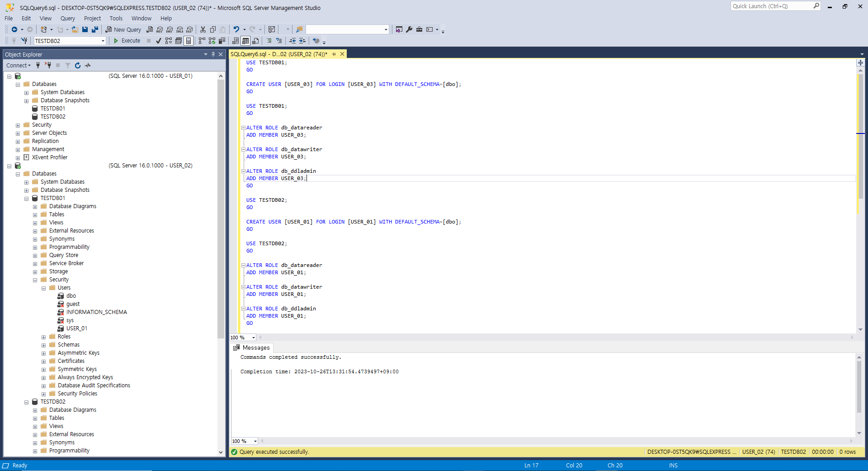This screenshot has width=868, height=471.
Task: Open the editor zoom 100 % dropdown
Action: click(253, 338)
